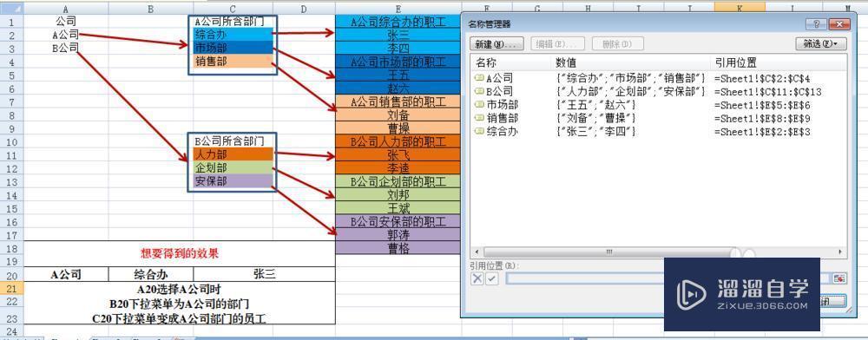Click value {"刘备";"曹操"}
The height and width of the screenshot is (340, 868).
click(x=595, y=118)
